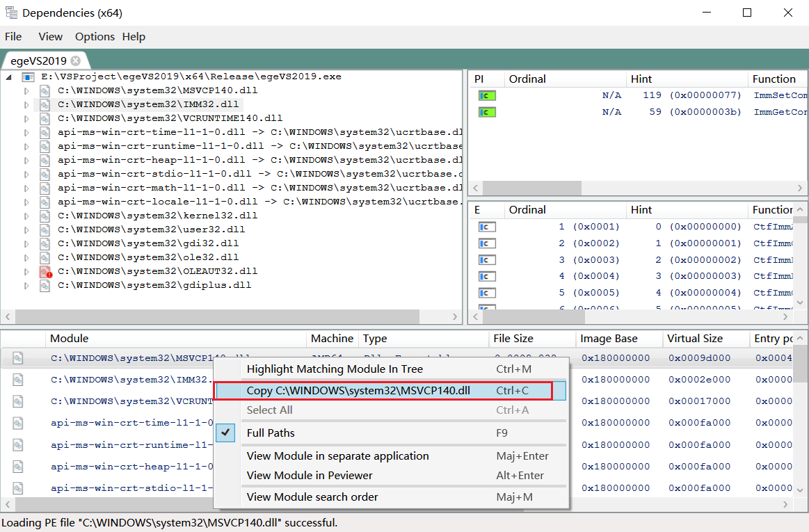Expand the MSVCP140.dll tree node

[26, 91]
